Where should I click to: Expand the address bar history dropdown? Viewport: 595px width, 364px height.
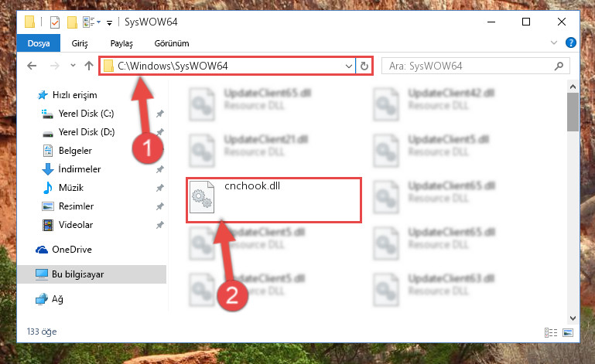click(x=349, y=66)
